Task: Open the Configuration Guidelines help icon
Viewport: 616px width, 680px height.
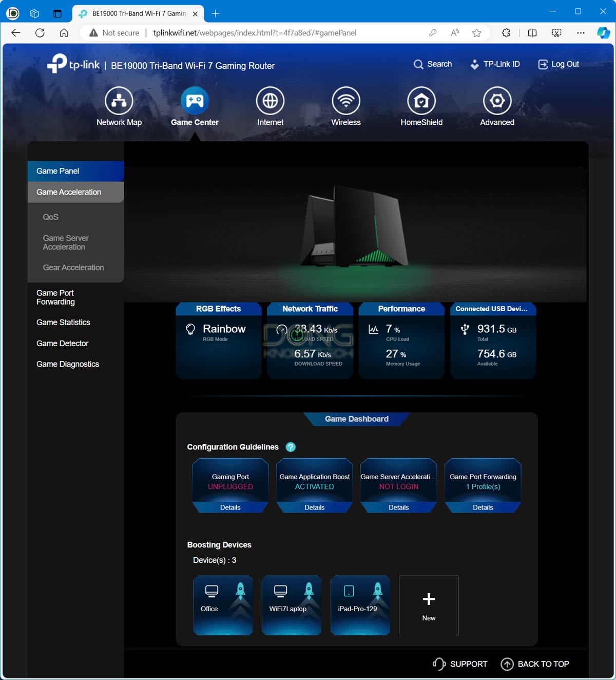Action: (291, 447)
